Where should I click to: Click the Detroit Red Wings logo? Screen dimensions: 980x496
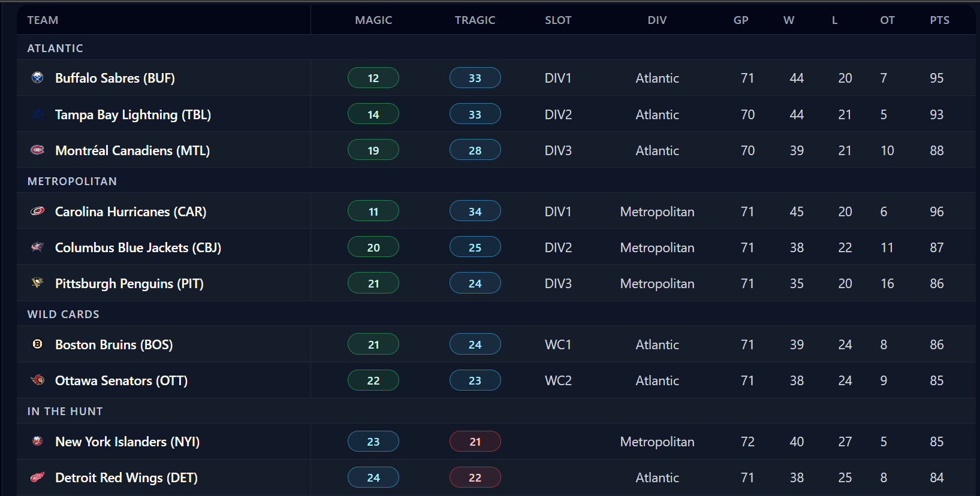(x=38, y=477)
